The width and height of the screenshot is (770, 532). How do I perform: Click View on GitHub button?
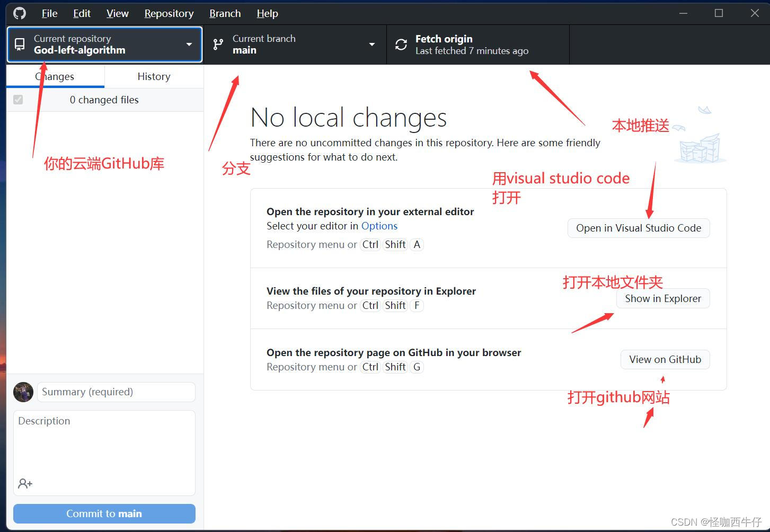point(665,359)
